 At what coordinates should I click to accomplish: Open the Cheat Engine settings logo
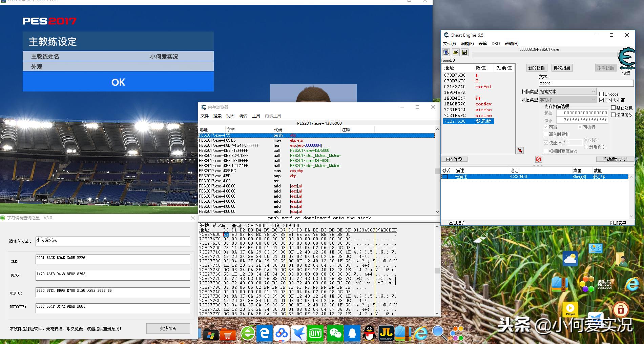[x=626, y=58]
